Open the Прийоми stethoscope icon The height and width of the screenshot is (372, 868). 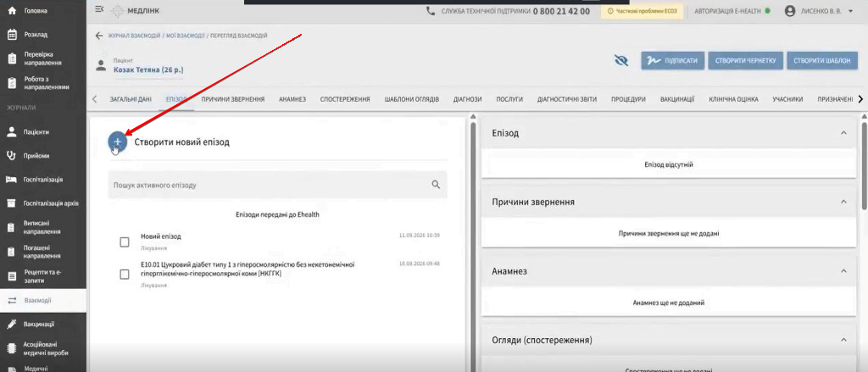[x=12, y=156]
